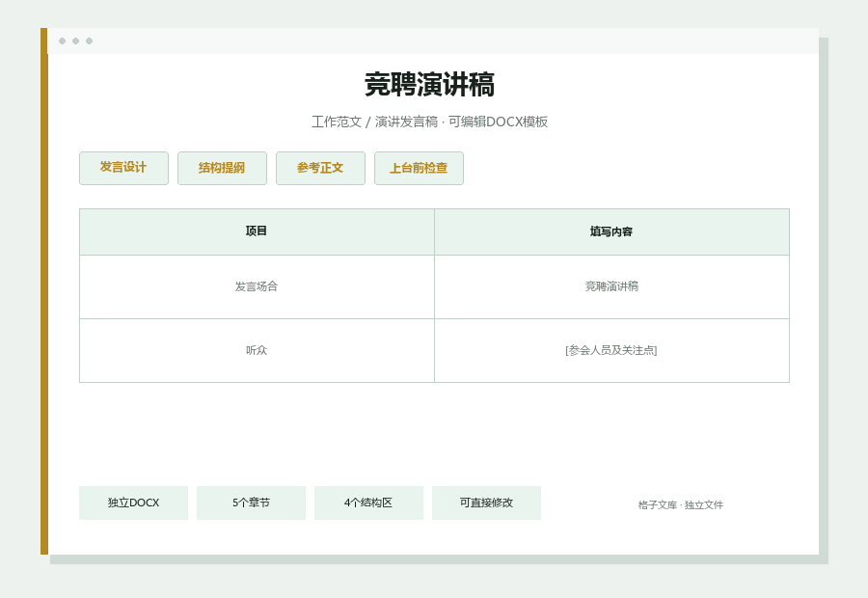Select the 4个结构区 tag

coord(368,503)
